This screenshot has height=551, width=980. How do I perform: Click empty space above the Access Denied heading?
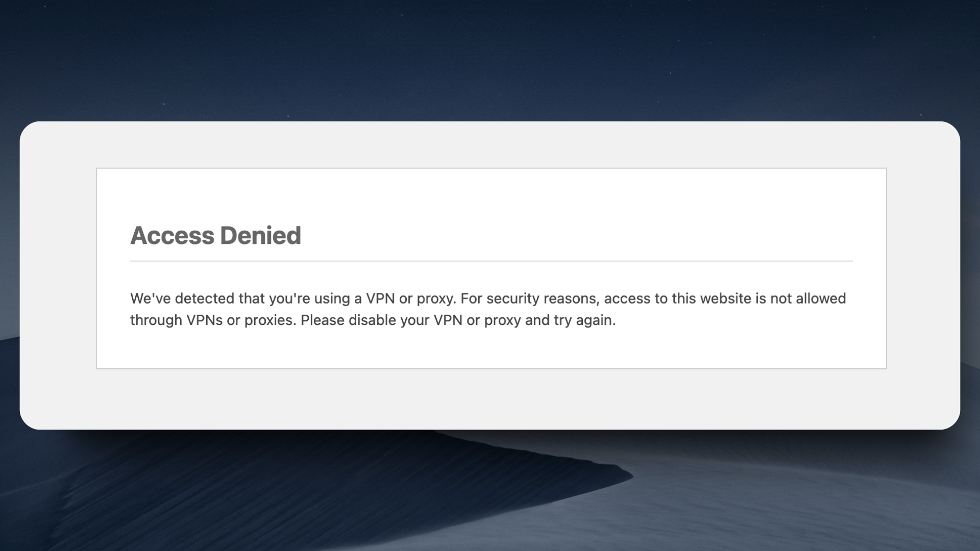[x=491, y=196]
